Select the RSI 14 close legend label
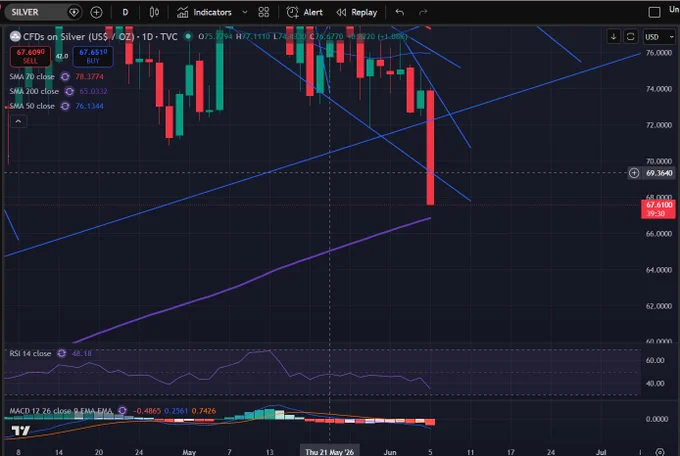Image resolution: width=680 pixels, height=456 pixels. pyautogui.click(x=30, y=354)
